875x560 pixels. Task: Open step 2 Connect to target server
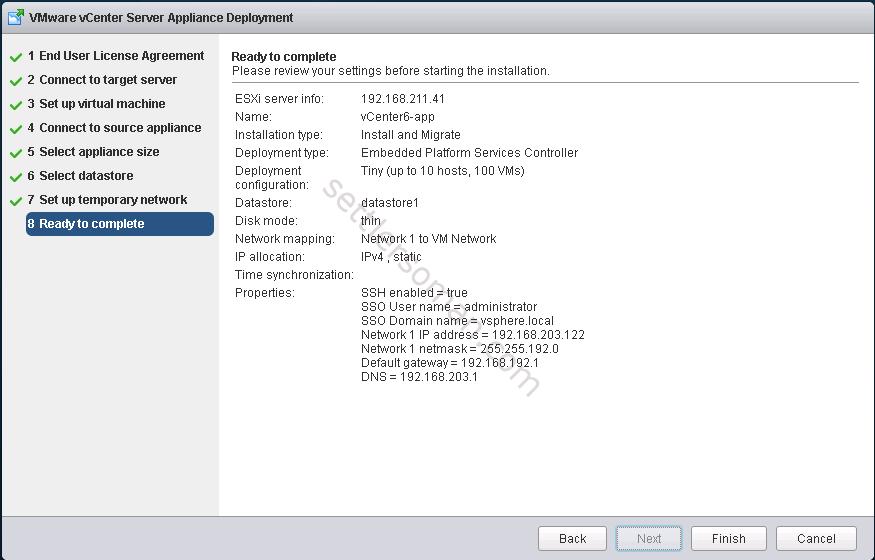tap(102, 80)
